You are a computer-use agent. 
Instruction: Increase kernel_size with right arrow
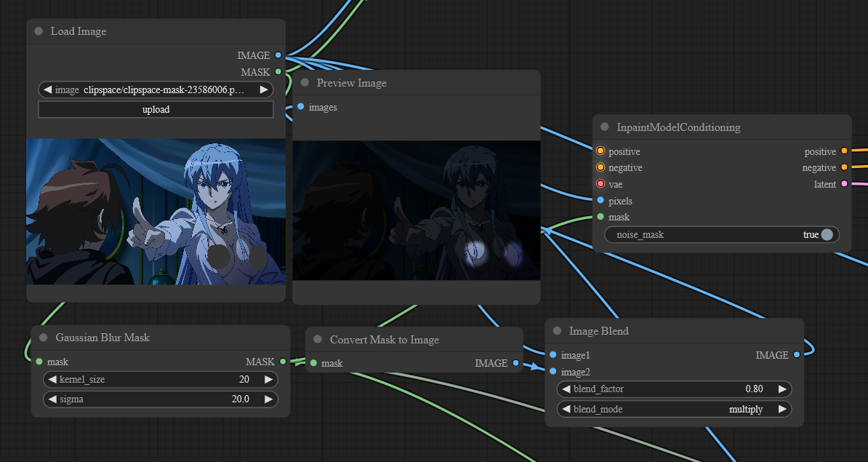click(268, 380)
